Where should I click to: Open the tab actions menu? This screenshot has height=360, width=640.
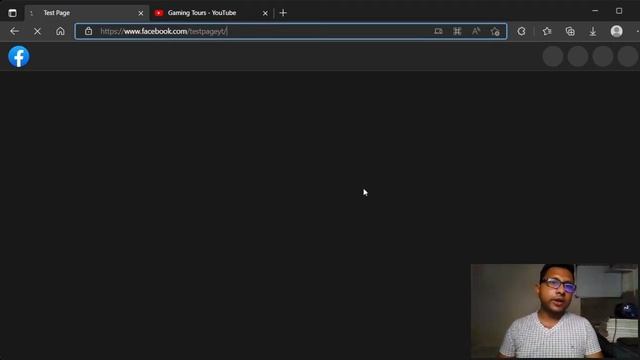coord(12,13)
